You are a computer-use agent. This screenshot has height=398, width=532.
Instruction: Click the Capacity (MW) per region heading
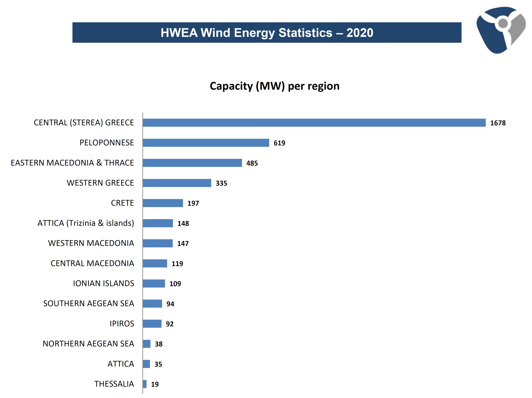pyautogui.click(x=274, y=86)
